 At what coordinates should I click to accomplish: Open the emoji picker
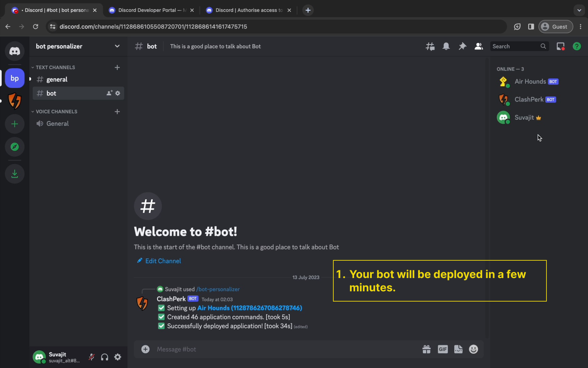click(473, 349)
